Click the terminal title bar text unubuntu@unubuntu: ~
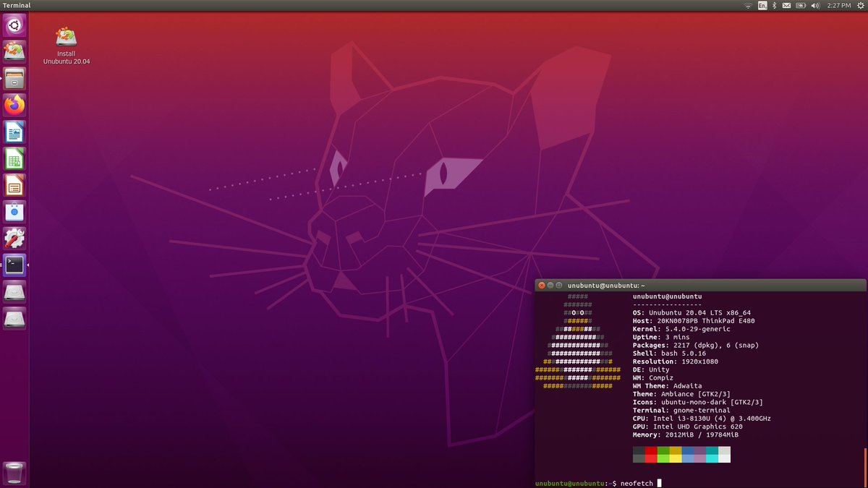The width and height of the screenshot is (868, 488). coord(606,286)
